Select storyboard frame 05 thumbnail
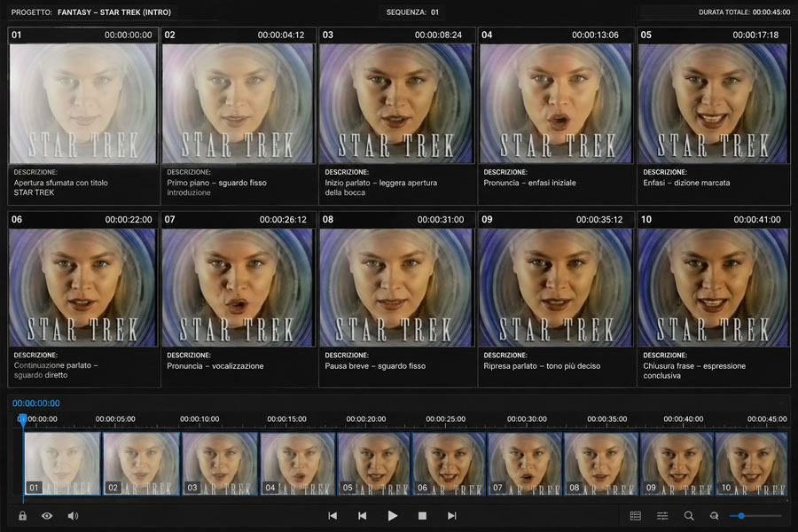This screenshot has height=532, width=798. click(x=713, y=104)
